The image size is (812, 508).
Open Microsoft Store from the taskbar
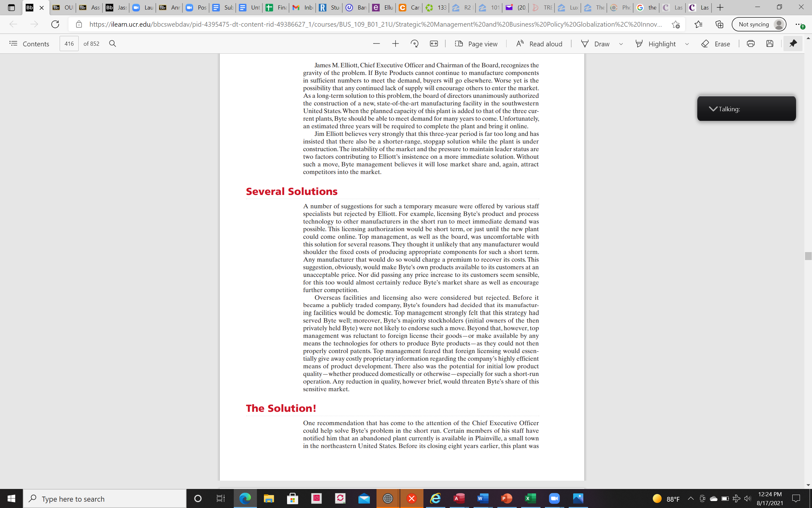(292, 498)
